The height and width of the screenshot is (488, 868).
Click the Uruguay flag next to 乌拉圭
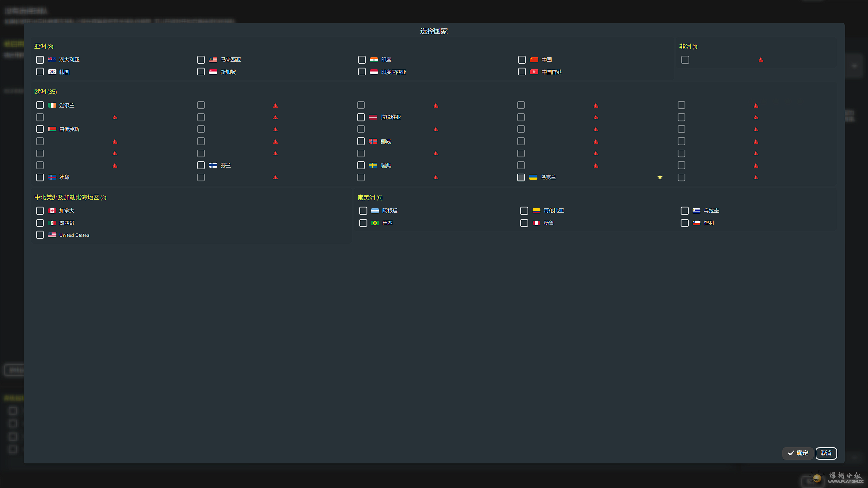[696, 211]
